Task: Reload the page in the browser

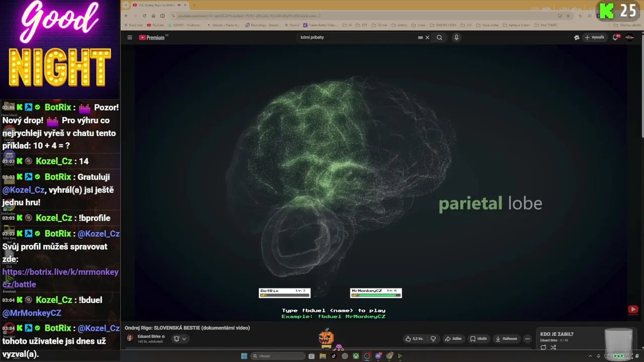Action: coord(144,16)
